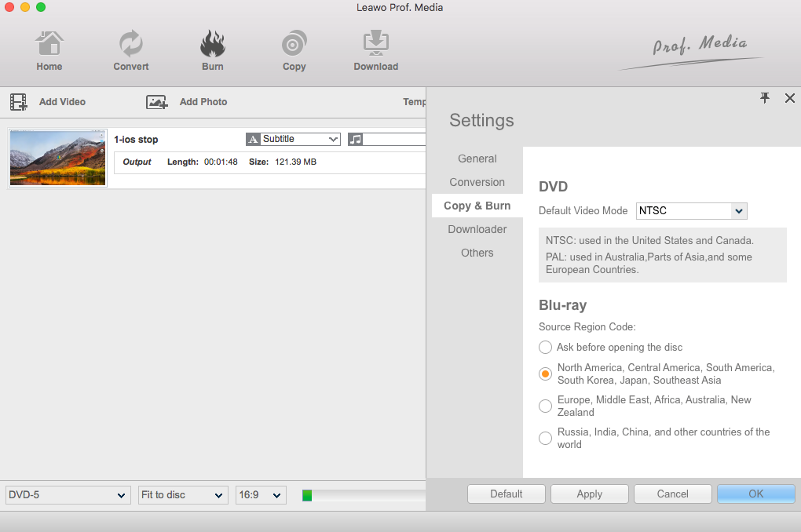This screenshot has height=532, width=801.
Task: Select the Copy disc icon
Action: coord(294,44)
